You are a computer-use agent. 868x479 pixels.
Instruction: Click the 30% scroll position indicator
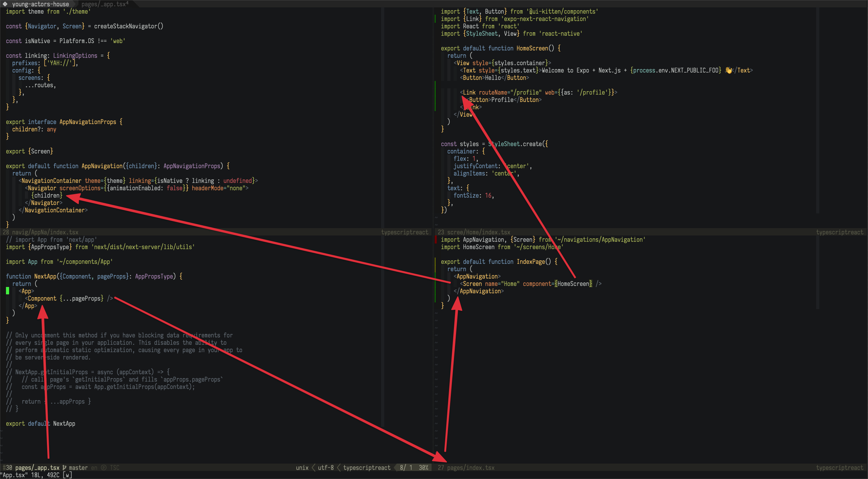424,467
